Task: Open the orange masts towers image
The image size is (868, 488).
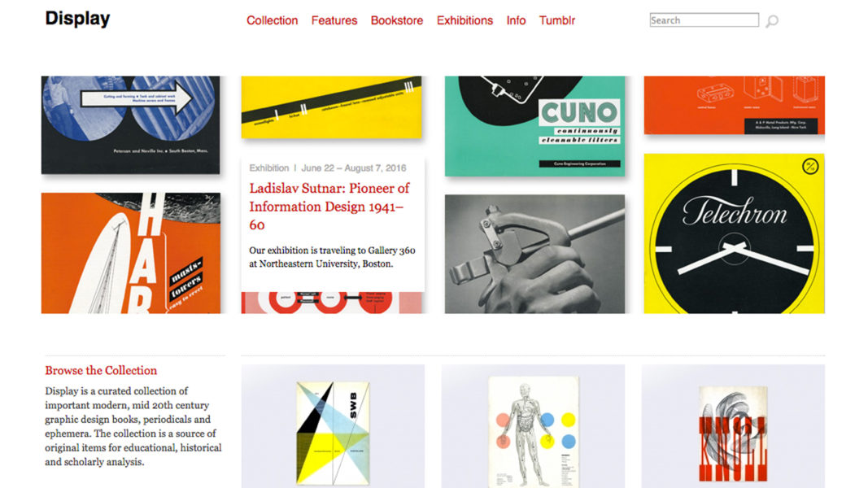Action: tap(131, 253)
